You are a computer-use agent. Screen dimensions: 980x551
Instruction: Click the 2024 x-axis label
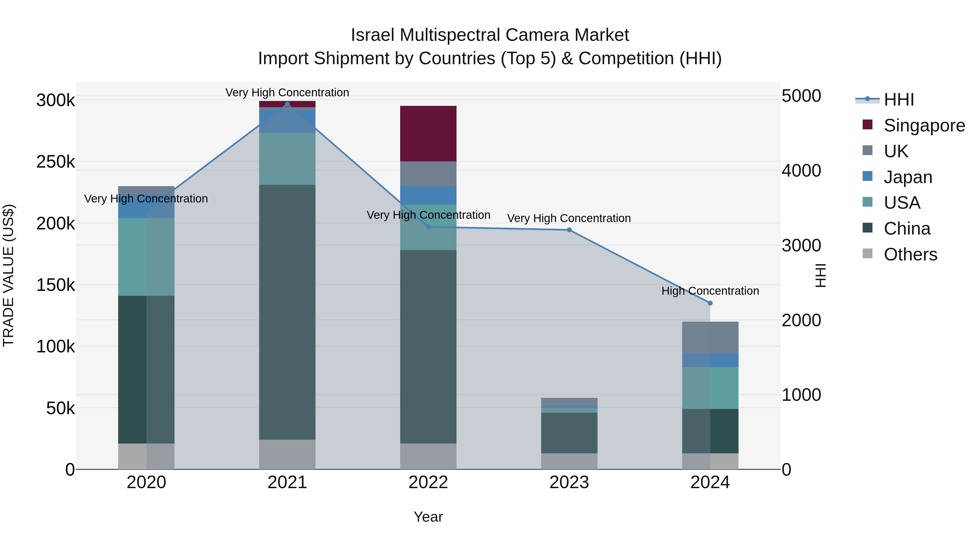pyautogui.click(x=710, y=482)
